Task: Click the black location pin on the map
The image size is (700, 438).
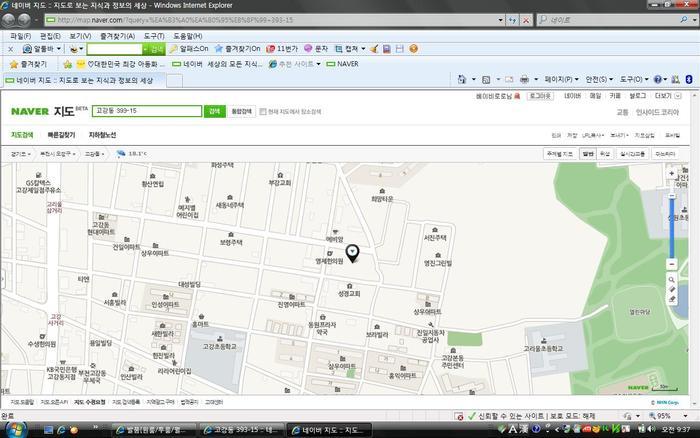Action: coord(353,253)
